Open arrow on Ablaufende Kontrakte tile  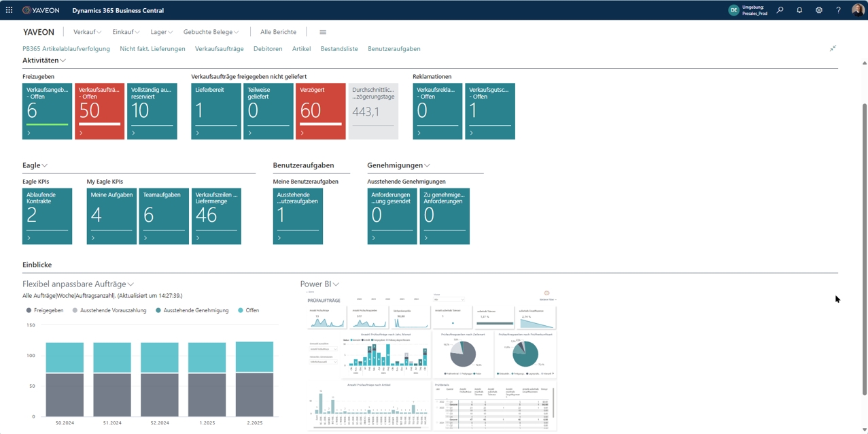tap(29, 238)
